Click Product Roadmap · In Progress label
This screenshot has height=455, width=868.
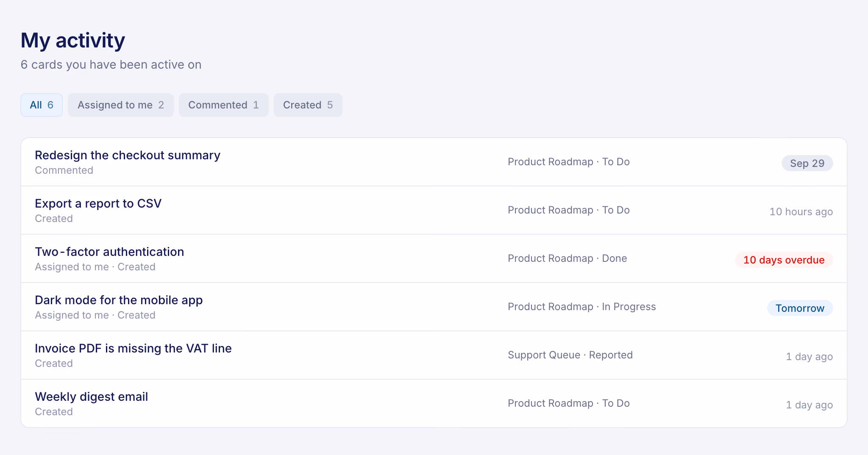click(582, 307)
